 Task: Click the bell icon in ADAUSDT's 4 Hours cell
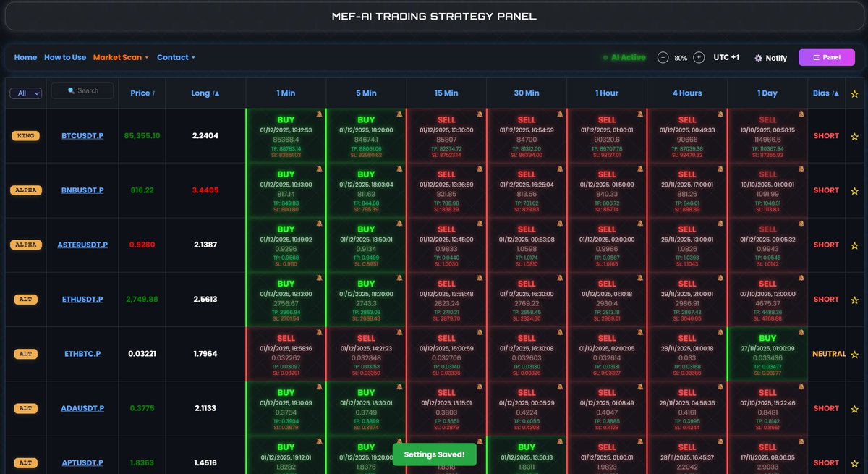tap(718, 386)
